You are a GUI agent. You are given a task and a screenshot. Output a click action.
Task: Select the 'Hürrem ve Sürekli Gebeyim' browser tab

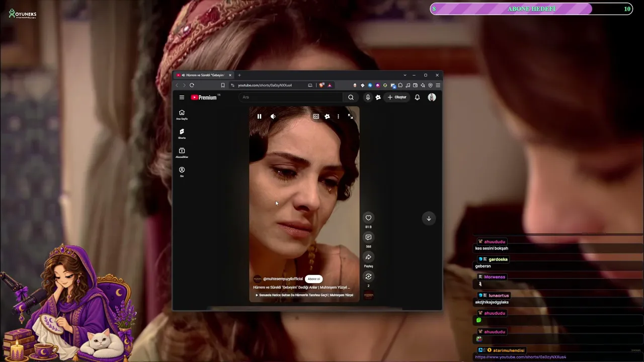click(x=204, y=75)
